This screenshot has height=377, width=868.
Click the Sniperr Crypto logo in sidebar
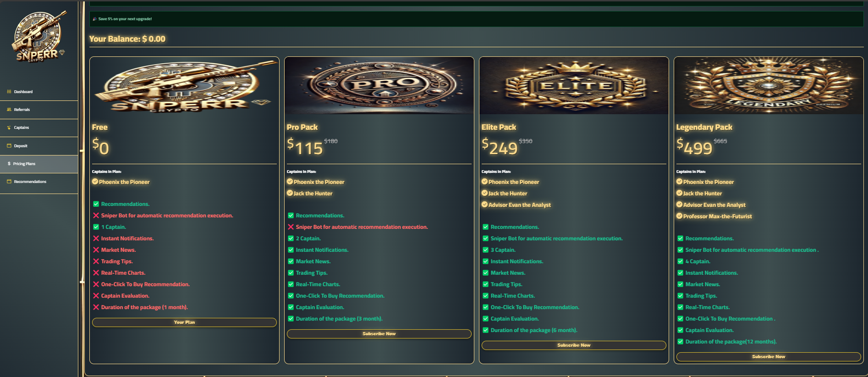[x=39, y=38]
